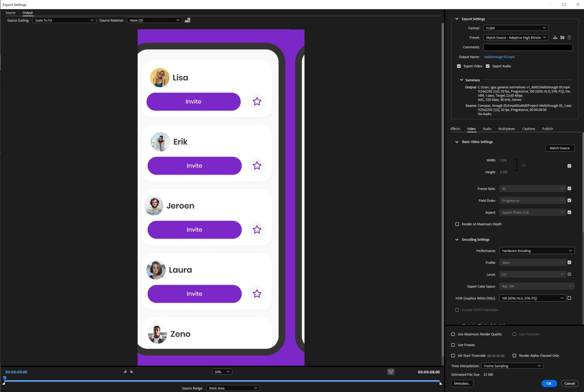This screenshot has height=392, width=584.
Task: Switch to the Audio tab
Action: pyautogui.click(x=487, y=129)
